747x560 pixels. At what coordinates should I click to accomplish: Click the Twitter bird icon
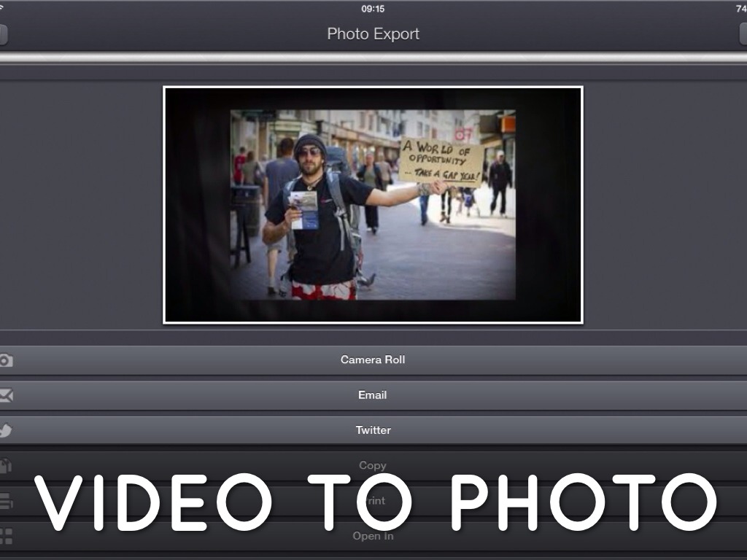[x=6, y=430]
